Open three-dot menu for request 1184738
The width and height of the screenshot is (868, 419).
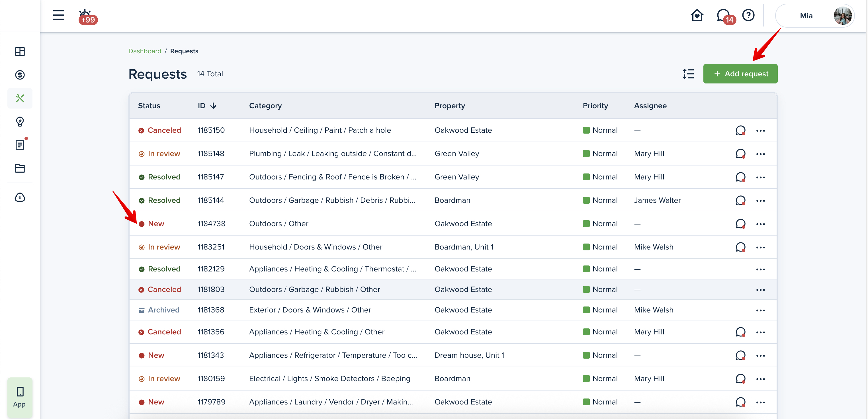(760, 224)
